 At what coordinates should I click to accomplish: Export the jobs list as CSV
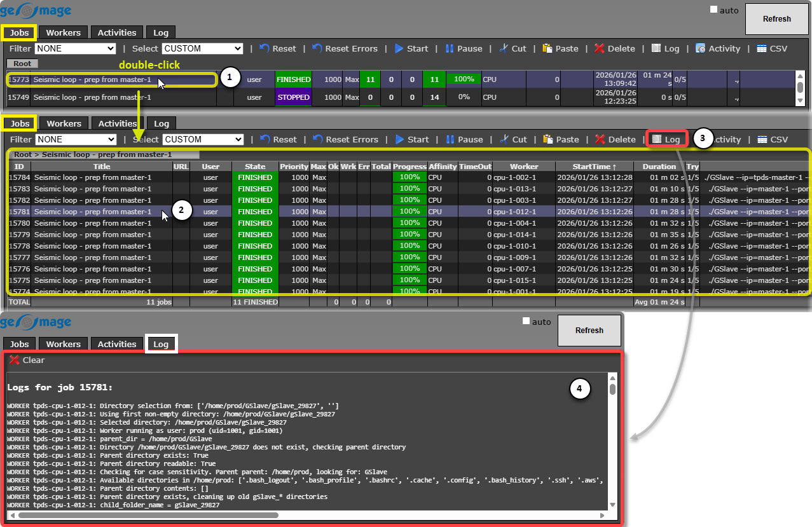tap(772, 48)
